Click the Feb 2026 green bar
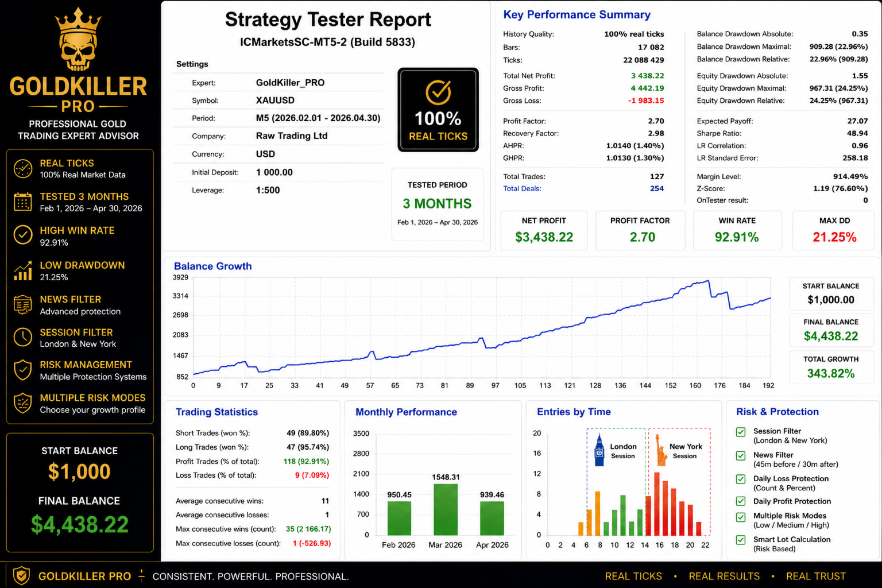 point(399,519)
